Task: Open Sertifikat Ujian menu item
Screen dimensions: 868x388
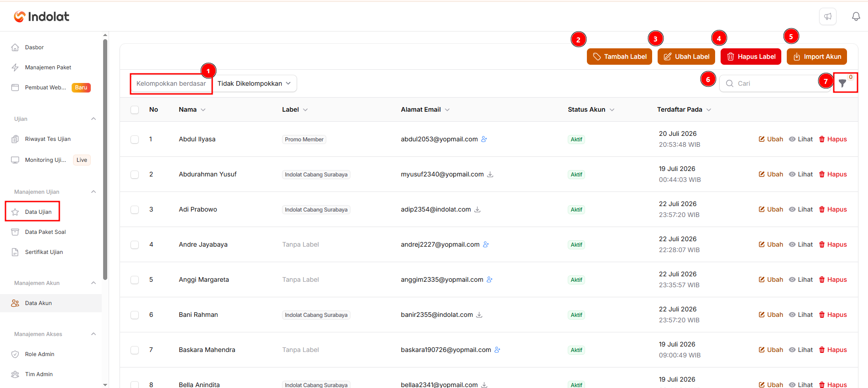Action: [51, 252]
